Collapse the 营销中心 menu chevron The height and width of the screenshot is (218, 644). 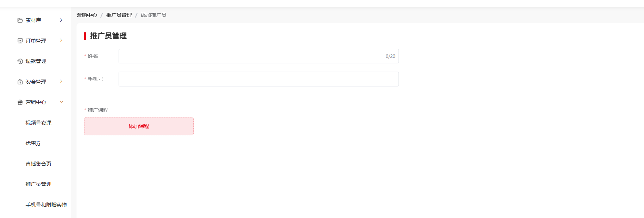point(62,102)
